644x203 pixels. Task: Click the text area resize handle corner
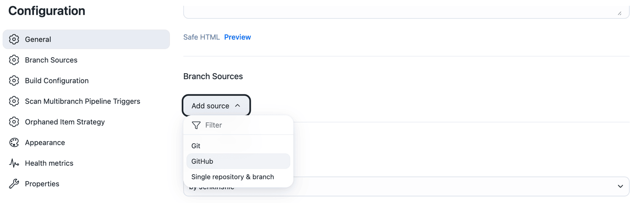pyautogui.click(x=620, y=13)
